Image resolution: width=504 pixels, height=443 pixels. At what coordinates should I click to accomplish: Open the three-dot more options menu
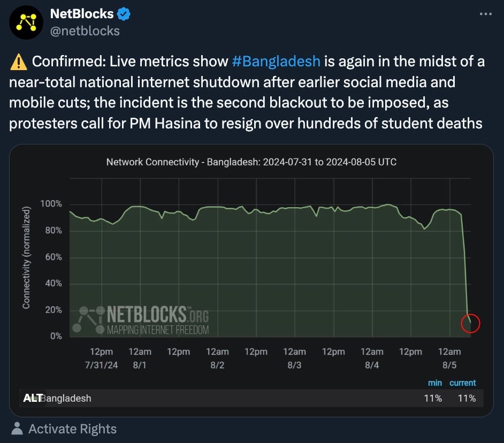485,14
